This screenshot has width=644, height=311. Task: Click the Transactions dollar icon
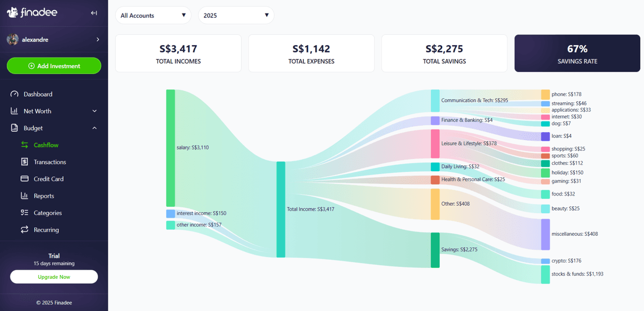pyautogui.click(x=24, y=162)
